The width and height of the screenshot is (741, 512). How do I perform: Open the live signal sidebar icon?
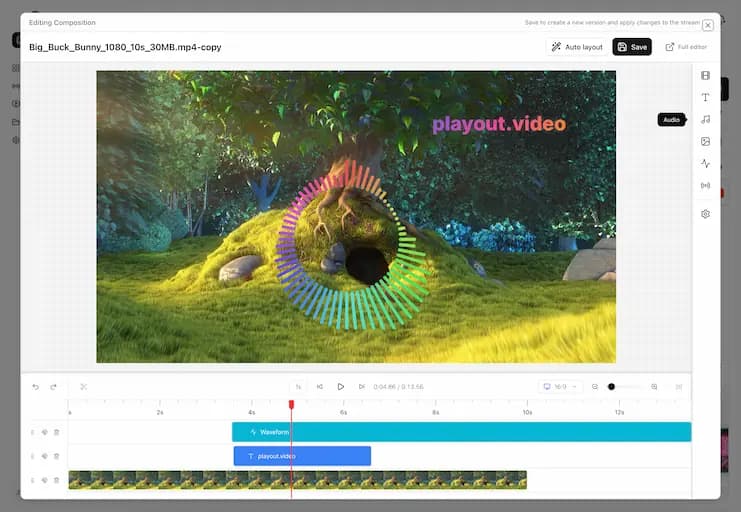pos(705,185)
